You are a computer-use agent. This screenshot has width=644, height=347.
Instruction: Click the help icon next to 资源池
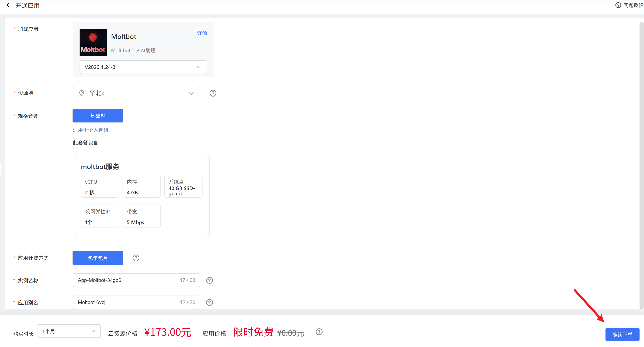pos(213,93)
